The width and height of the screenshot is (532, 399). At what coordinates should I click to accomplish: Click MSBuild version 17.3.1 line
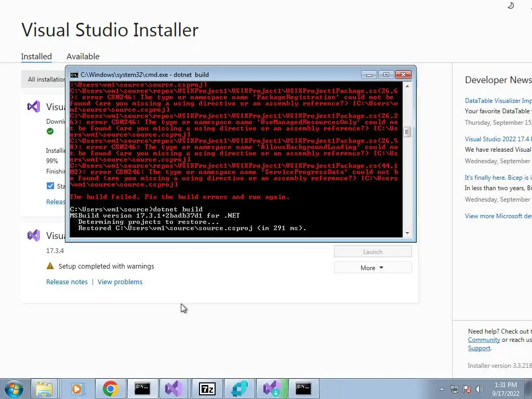click(155, 216)
